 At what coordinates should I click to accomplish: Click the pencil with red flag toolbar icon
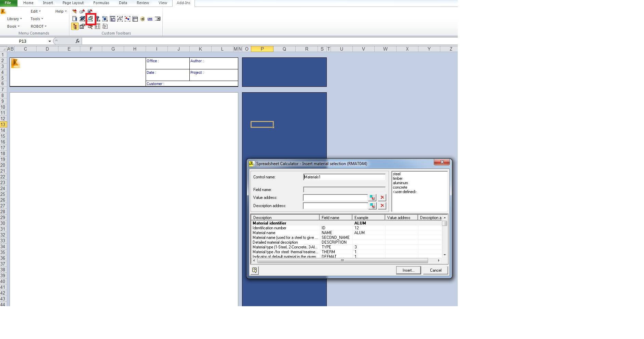click(75, 11)
